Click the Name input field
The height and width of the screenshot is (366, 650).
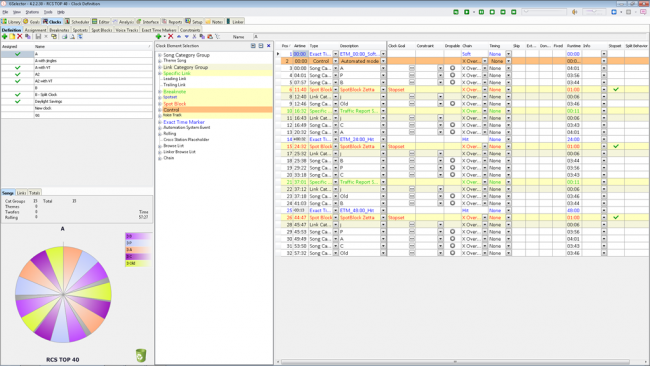pyautogui.click(x=451, y=36)
